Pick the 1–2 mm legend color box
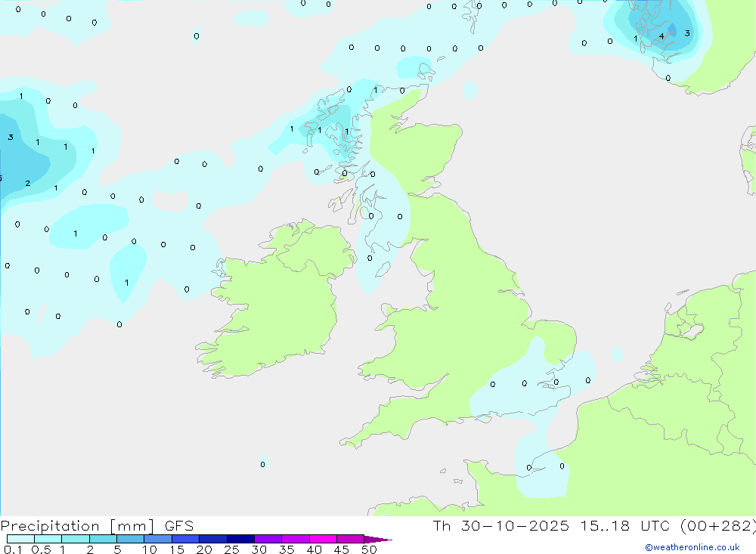This screenshot has width=756, height=554. tap(75, 539)
